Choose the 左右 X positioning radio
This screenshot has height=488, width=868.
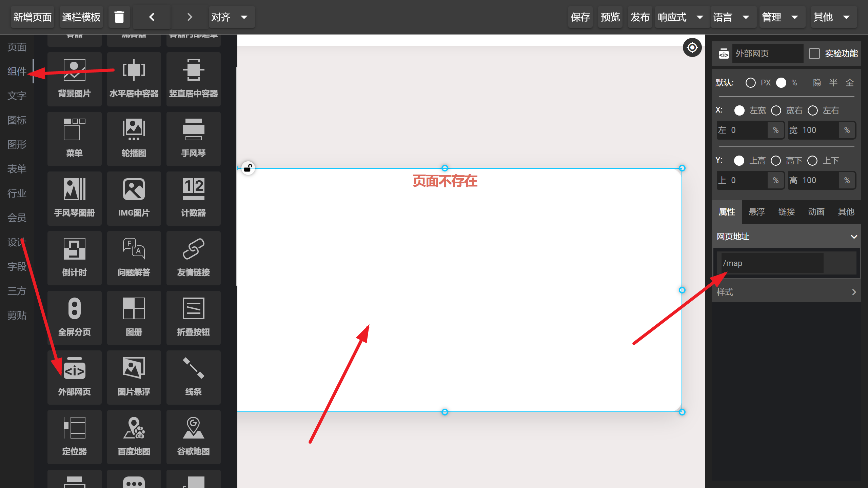813,110
